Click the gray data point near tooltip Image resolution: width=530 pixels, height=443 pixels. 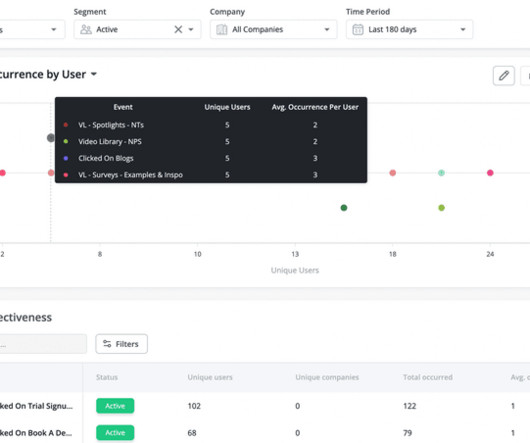pos(51,138)
